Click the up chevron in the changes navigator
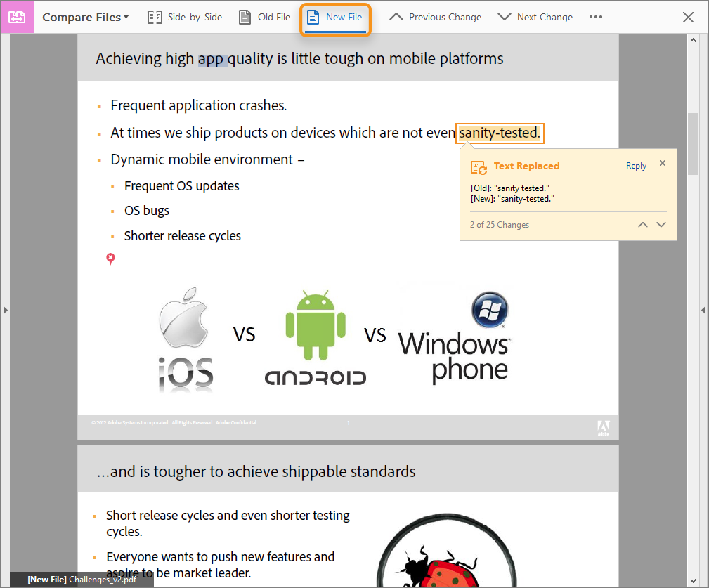The image size is (709, 588). (642, 224)
